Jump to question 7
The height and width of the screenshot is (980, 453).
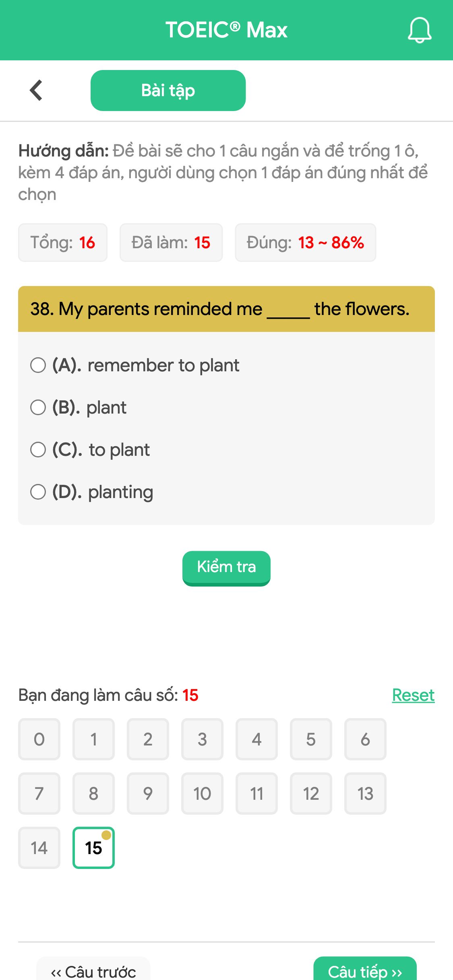point(39,793)
